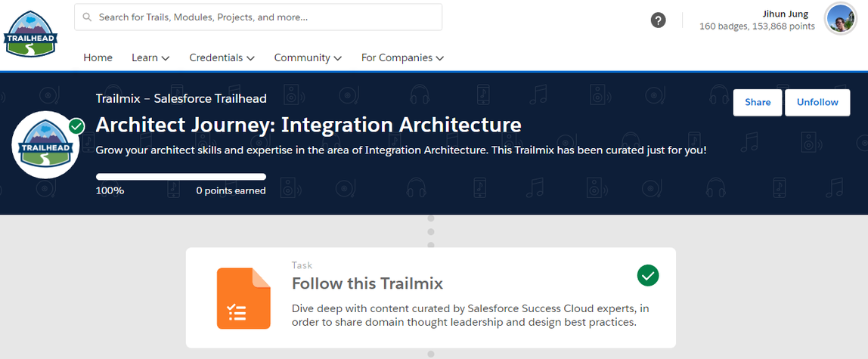Open the Follow this Trailmix task title
The width and height of the screenshot is (868, 359).
[x=367, y=283]
